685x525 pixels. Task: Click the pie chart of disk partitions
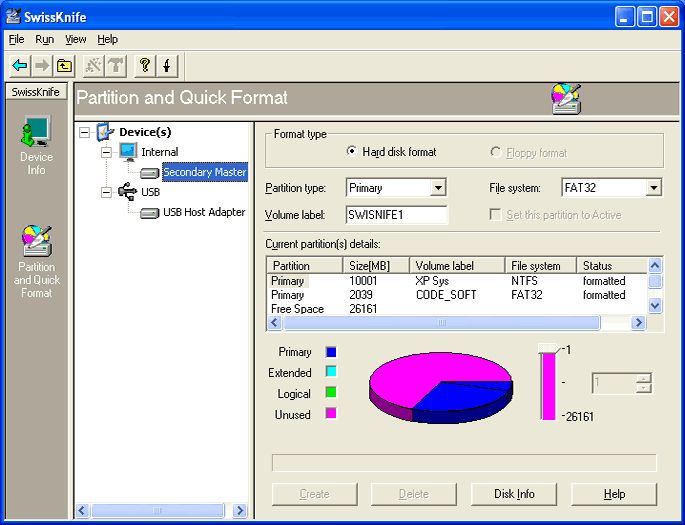(x=441, y=387)
